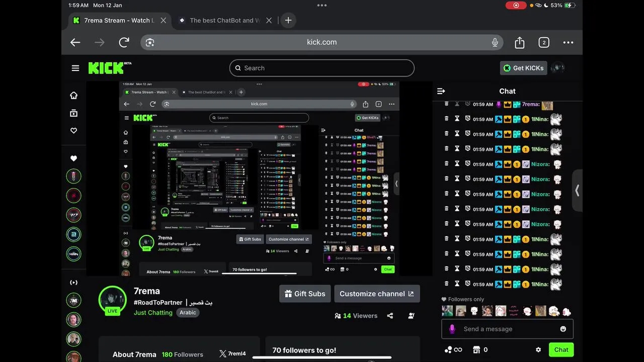Close the 7rema Stream tab

point(164,21)
